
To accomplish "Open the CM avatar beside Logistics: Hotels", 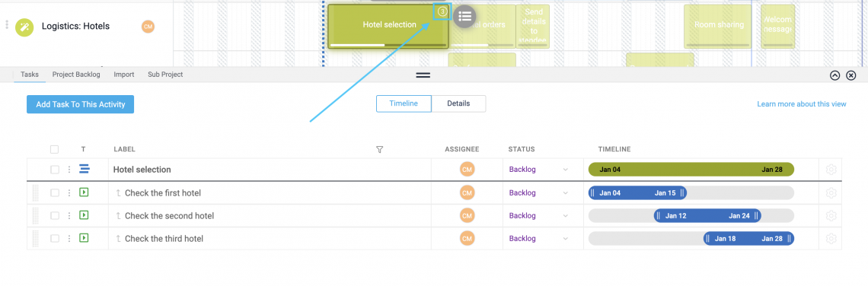I will [148, 27].
